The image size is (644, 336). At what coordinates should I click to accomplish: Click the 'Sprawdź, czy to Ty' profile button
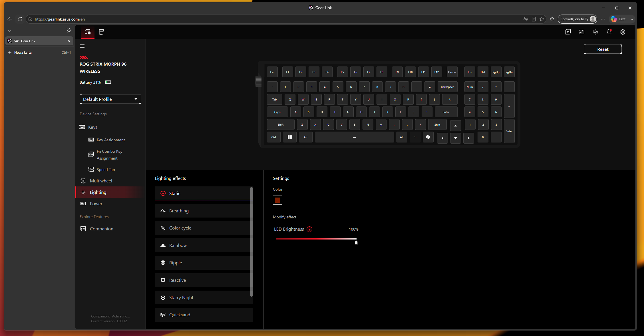coord(577,19)
